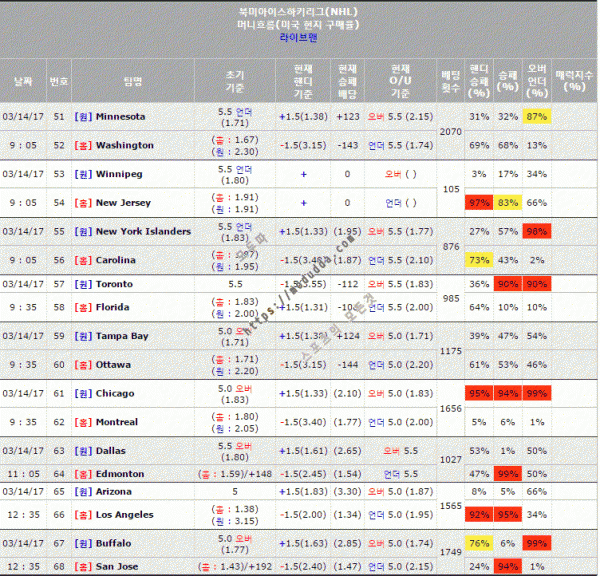The width and height of the screenshot is (600, 576).
Task: Select the San Jose team name
Action: pyautogui.click(x=117, y=566)
